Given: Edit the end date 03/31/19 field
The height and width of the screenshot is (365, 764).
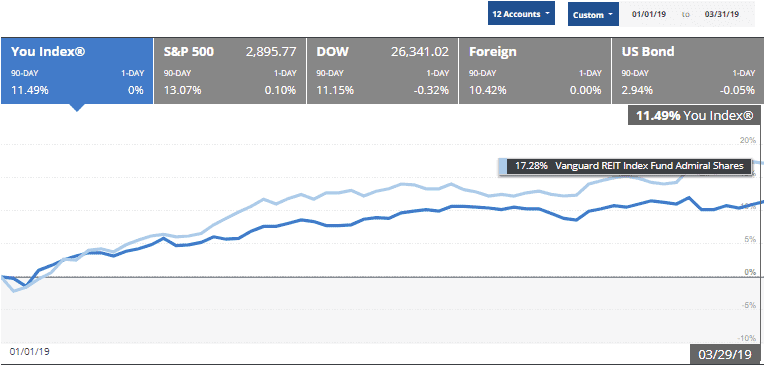Looking at the screenshot, I should point(722,14).
